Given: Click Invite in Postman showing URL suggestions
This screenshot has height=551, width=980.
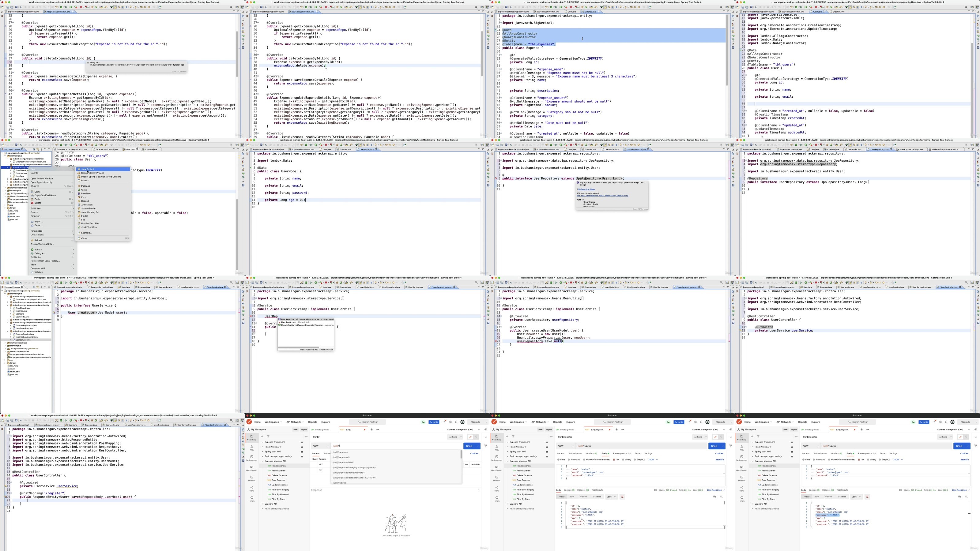Looking at the screenshot, I should 434,422.
